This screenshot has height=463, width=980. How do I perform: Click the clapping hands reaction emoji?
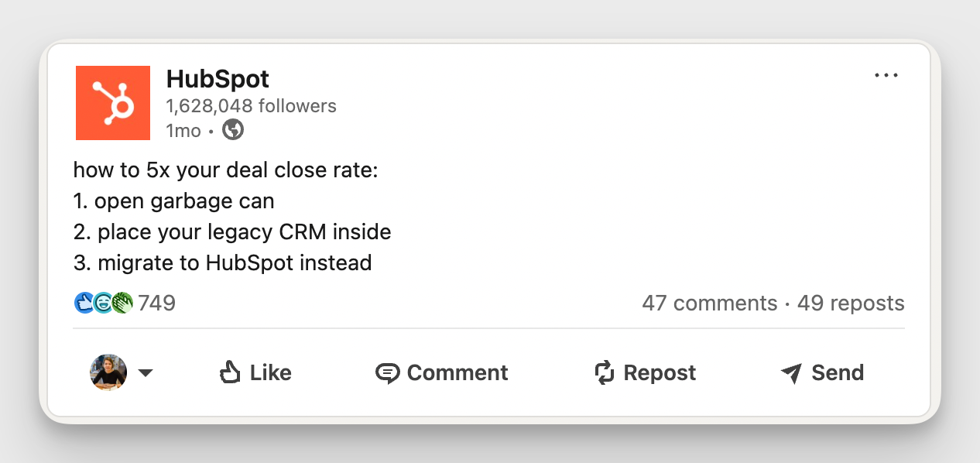(x=121, y=303)
